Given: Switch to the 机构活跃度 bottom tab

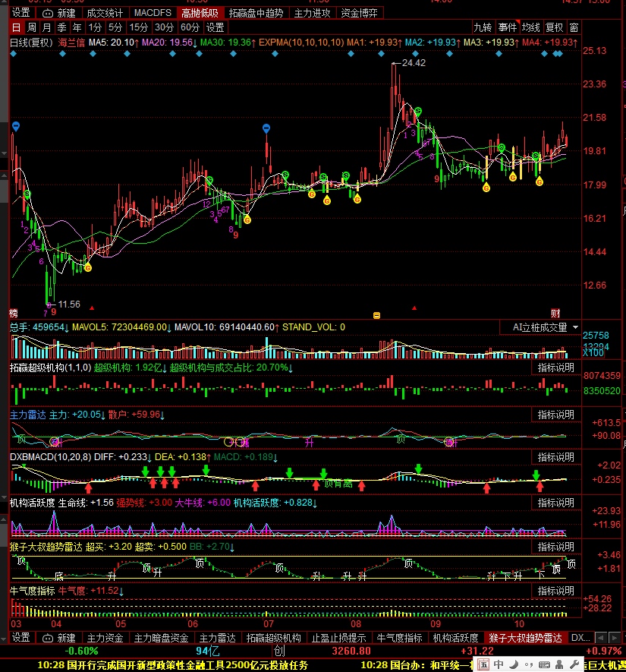Looking at the screenshot, I should click(455, 638).
